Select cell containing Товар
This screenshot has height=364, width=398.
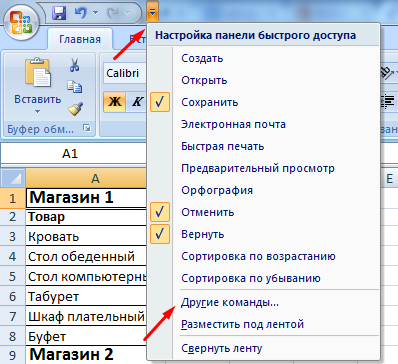click(x=86, y=217)
